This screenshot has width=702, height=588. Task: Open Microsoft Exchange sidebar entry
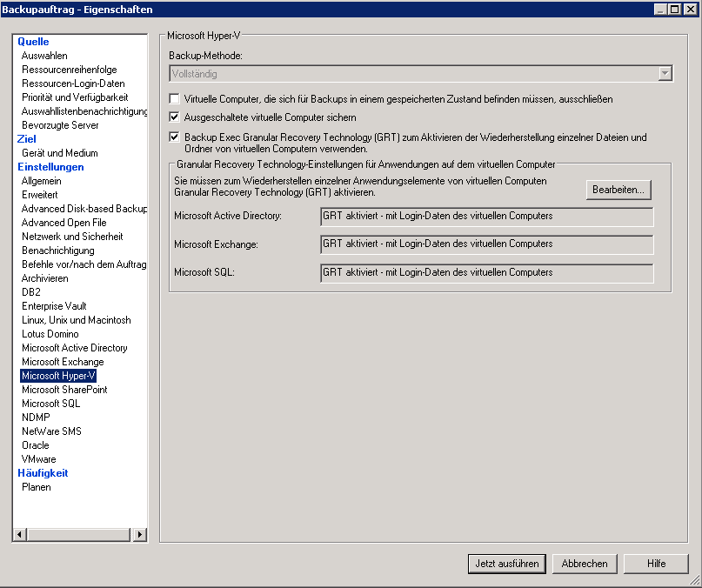pyautogui.click(x=63, y=361)
